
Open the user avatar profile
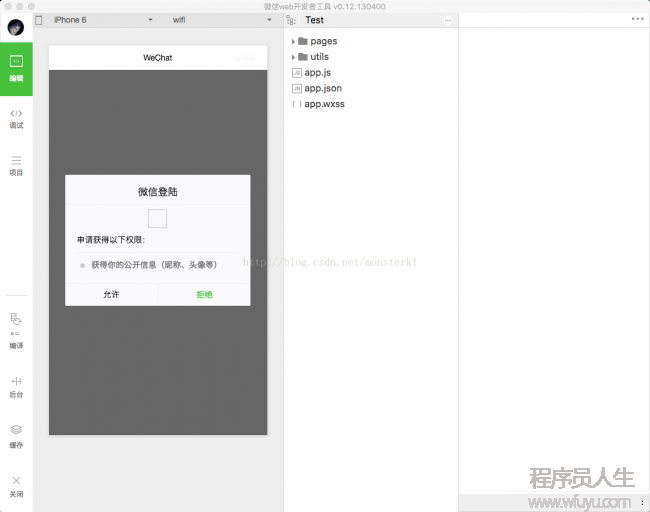[16, 27]
